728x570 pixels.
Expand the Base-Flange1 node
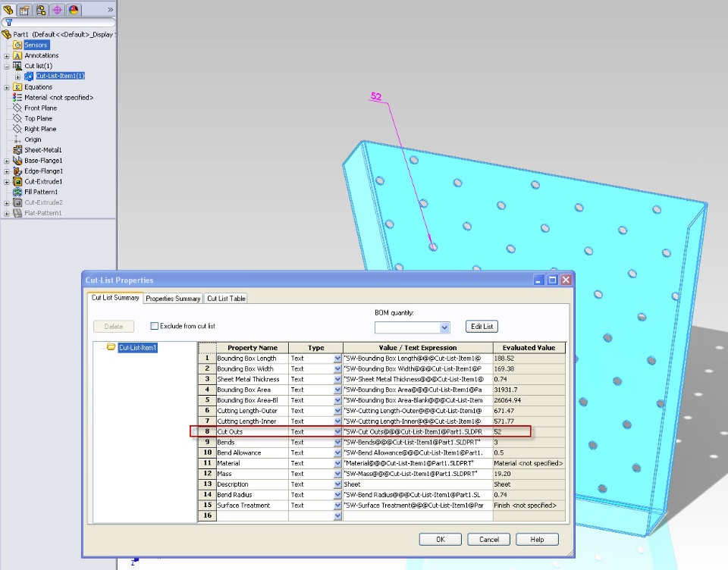click(x=7, y=161)
